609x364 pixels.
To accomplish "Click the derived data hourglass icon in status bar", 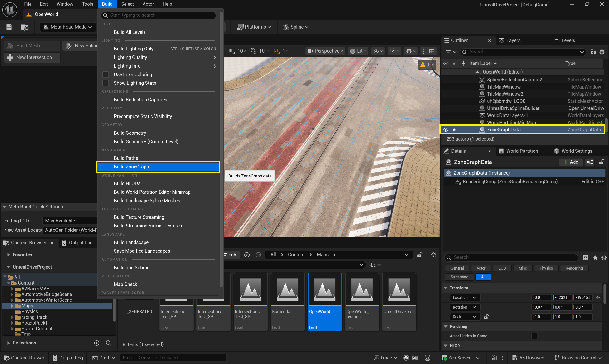I will (428, 358).
